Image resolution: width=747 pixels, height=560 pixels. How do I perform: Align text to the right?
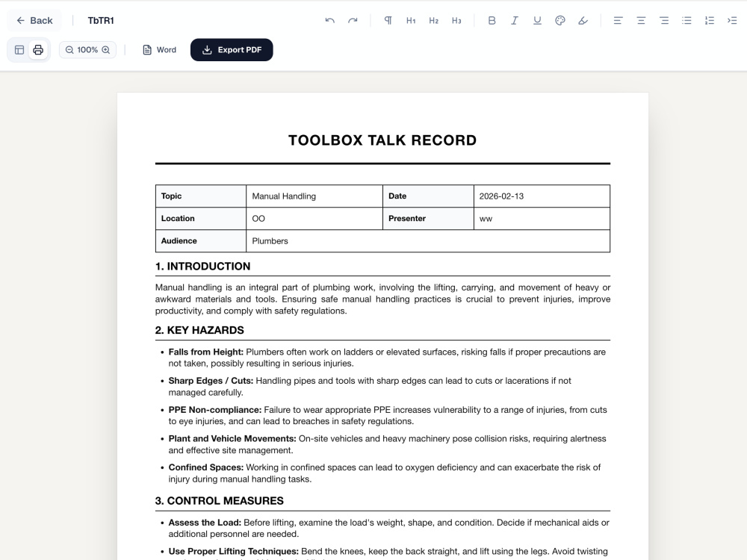(663, 20)
